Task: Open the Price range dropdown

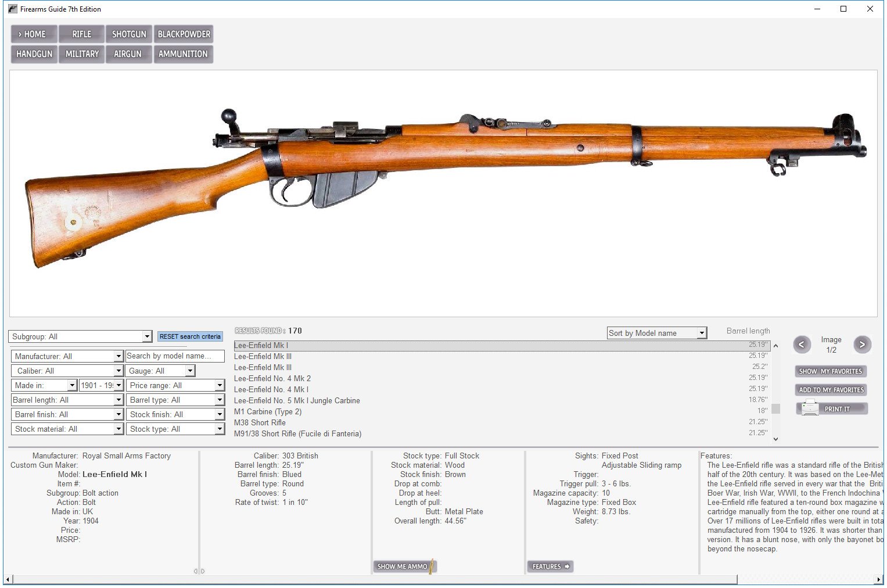Action: [219, 385]
